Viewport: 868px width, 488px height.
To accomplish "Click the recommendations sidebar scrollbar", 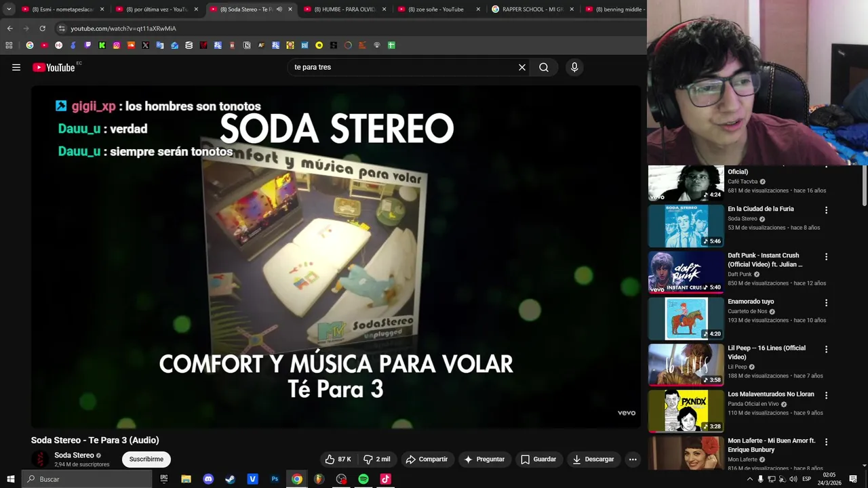I will click(x=864, y=185).
